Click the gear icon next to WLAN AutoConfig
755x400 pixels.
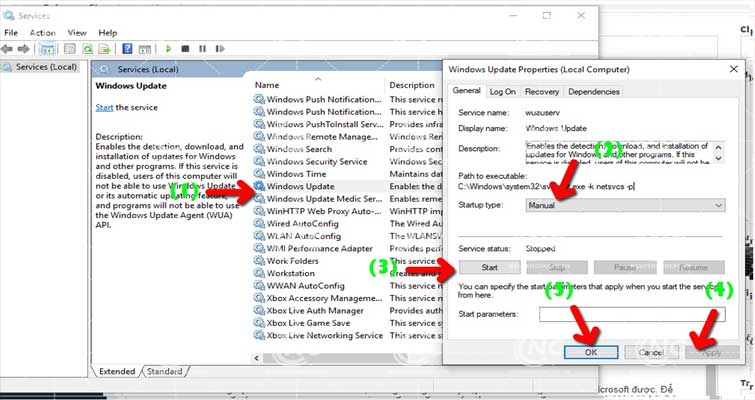(x=260, y=236)
